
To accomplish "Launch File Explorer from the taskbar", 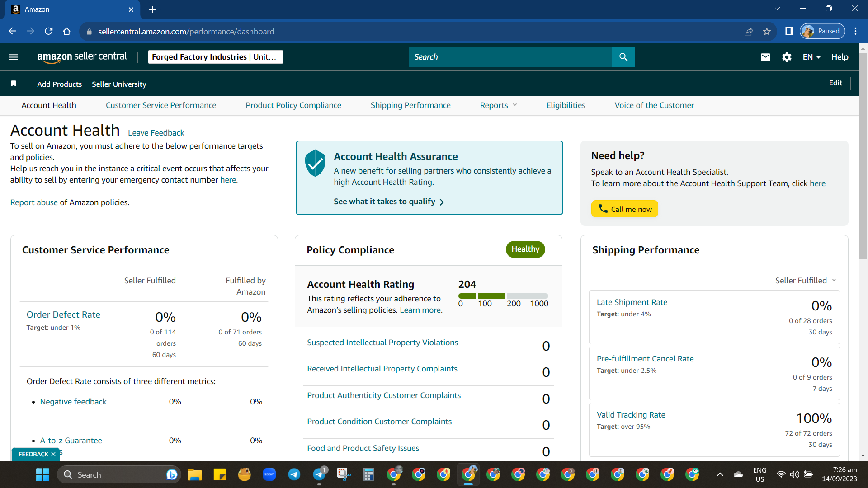I will pos(195,474).
